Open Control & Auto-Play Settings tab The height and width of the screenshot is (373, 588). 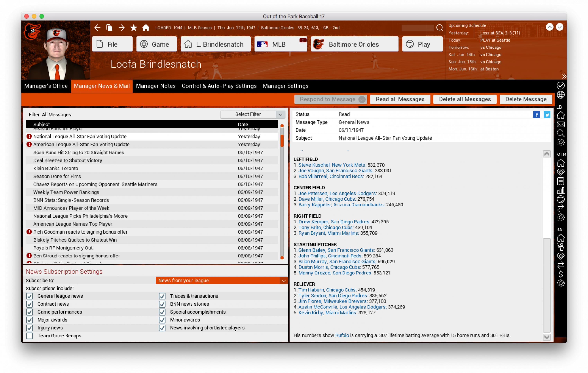click(219, 86)
